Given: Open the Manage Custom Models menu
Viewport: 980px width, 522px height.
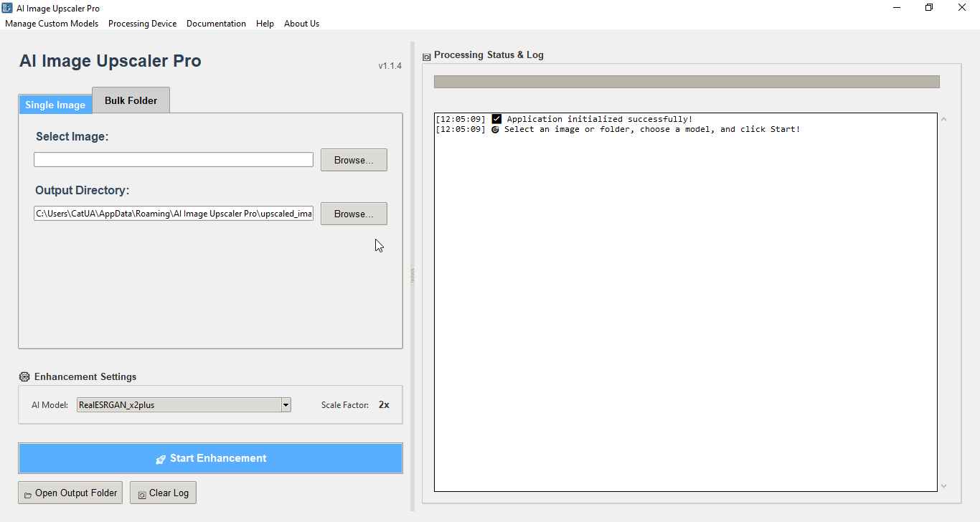Looking at the screenshot, I should click(52, 24).
